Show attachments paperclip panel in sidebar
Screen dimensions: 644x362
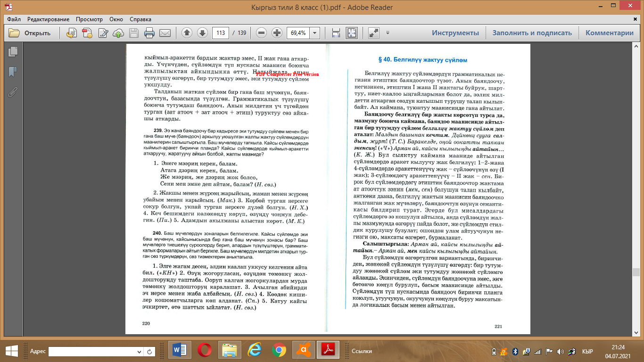tap(13, 92)
